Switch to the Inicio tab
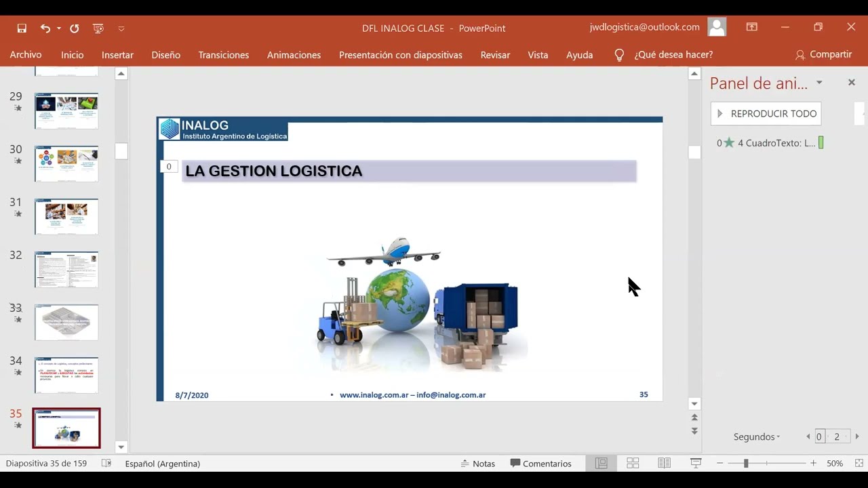The width and height of the screenshot is (868, 488). pos(73,55)
